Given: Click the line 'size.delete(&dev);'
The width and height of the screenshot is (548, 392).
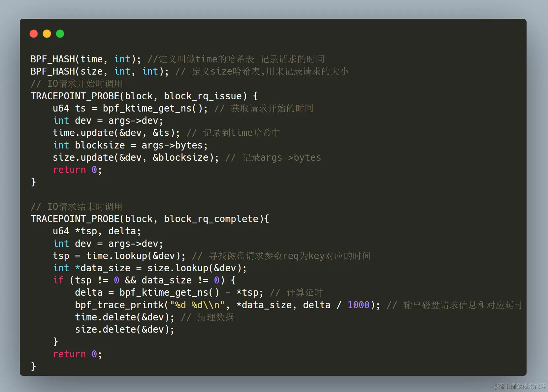Looking at the screenshot, I should click(125, 329).
